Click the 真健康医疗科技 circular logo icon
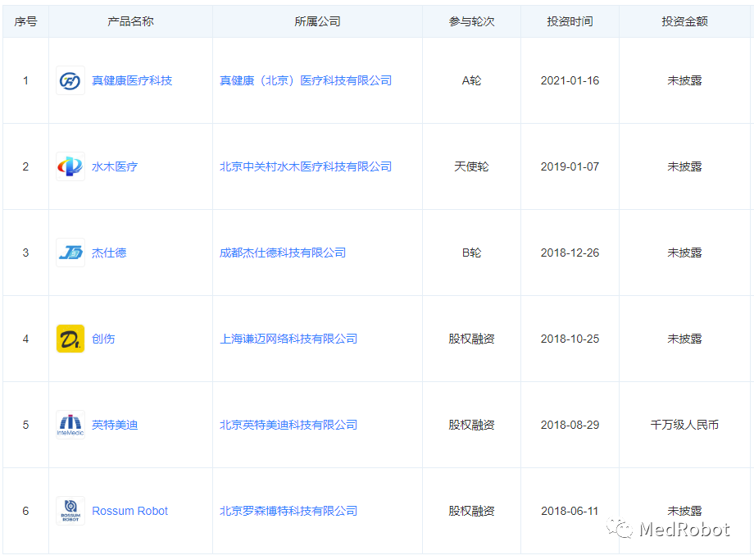The image size is (754, 560). (x=70, y=80)
